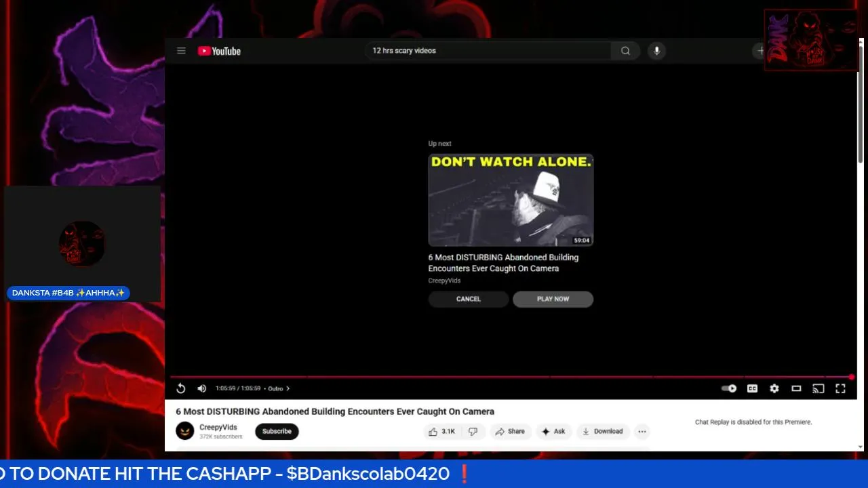
Task: Cast video with Play on TV icon
Action: [818, 388]
